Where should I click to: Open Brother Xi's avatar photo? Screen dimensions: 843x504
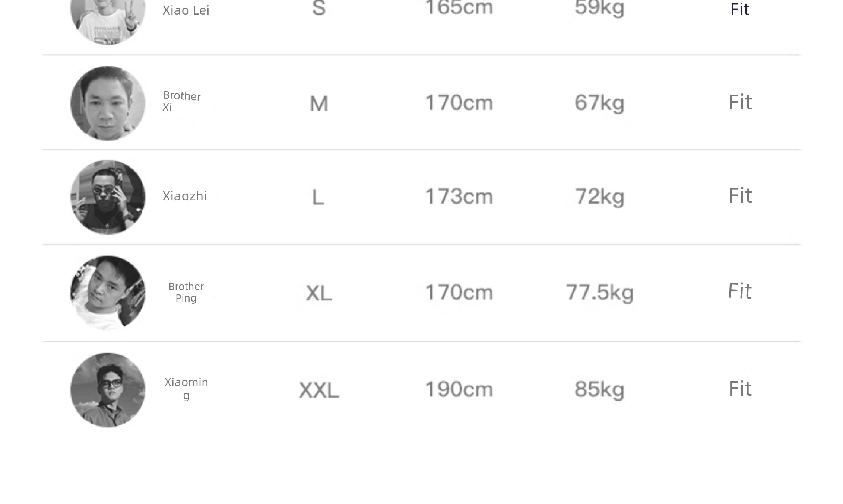pos(108,103)
